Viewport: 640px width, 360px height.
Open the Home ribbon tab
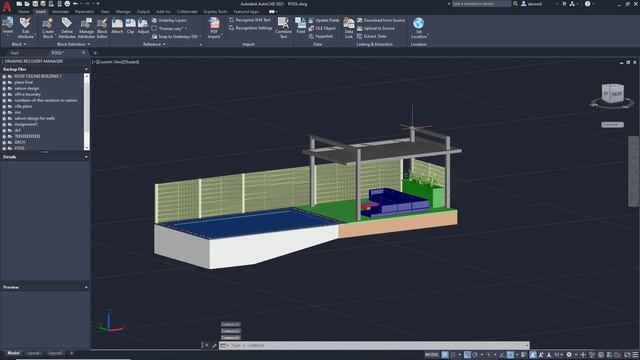[24, 12]
